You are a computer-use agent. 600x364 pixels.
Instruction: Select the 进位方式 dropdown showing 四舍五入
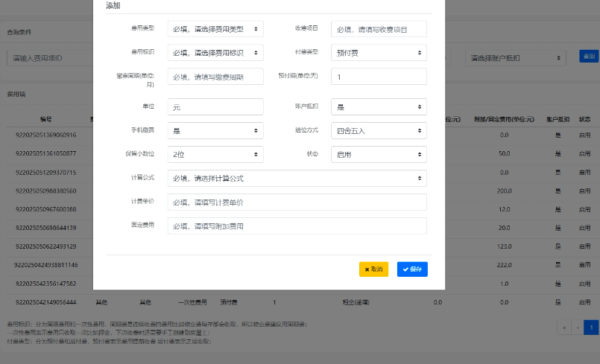tap(379, 130)
